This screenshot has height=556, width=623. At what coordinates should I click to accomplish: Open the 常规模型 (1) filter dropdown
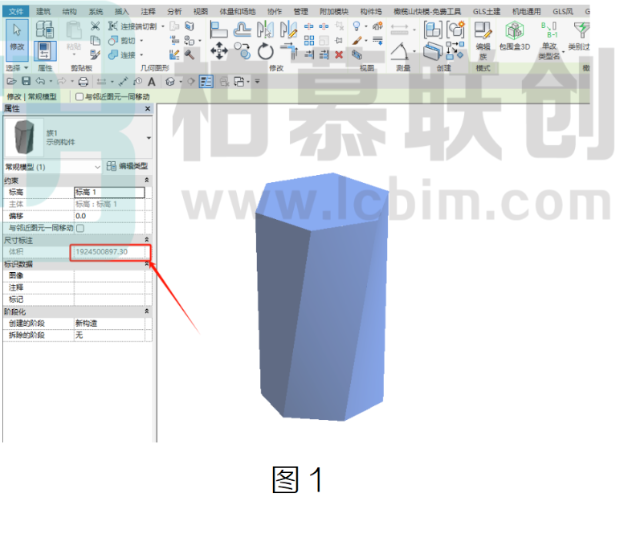pyautogui.click(x=97, y=167)
